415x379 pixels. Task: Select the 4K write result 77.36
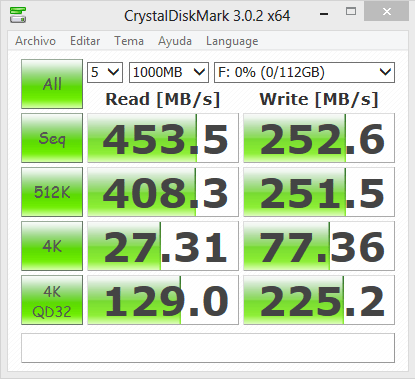tap(319, 246)
